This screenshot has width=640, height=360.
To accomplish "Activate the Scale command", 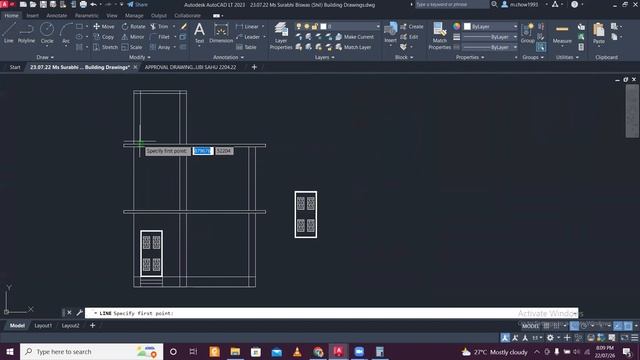I will (132, 47).
